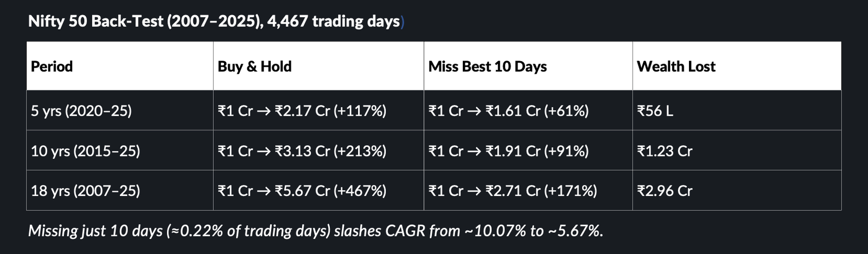Viewport: 868px width, 254px height.
Task: Click the ₹2.17 Cr (+117%) Buy & Hold cell
Action: pyautogui.click(x=302, y=111)
